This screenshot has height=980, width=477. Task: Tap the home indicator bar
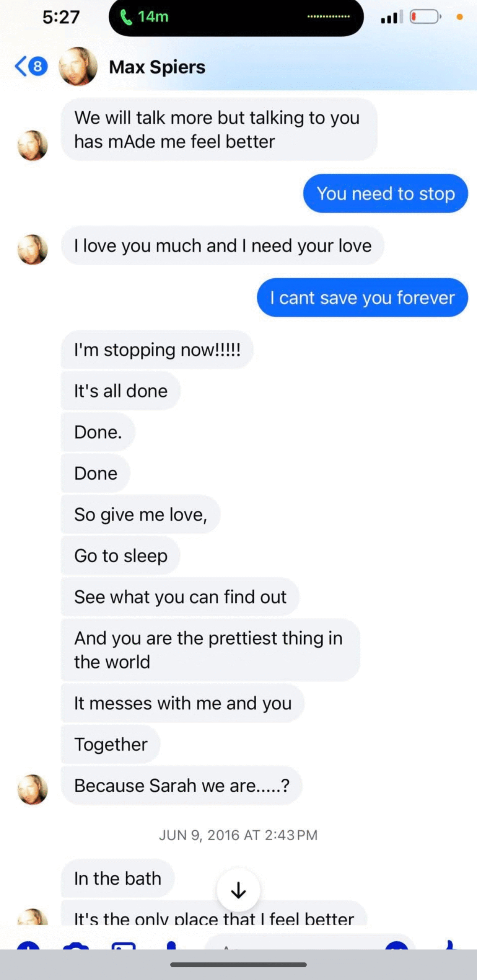point(238,965)
